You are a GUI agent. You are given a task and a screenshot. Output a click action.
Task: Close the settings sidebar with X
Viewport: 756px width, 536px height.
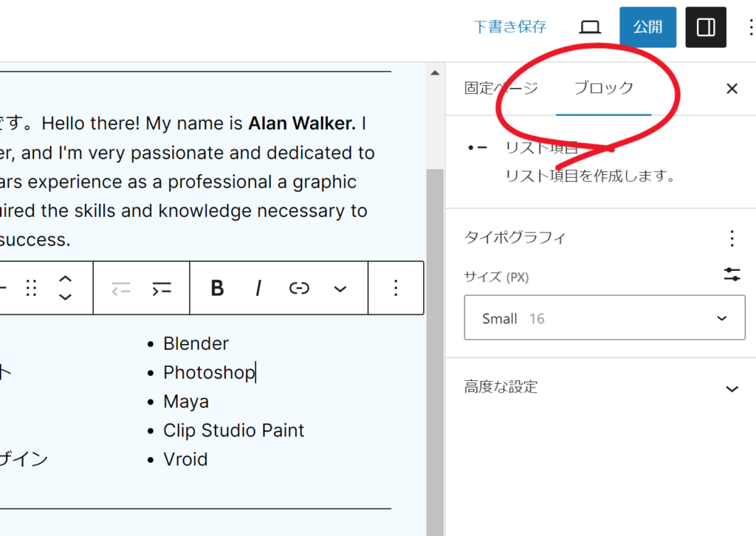pyautogui.click(x=732, y=89)
